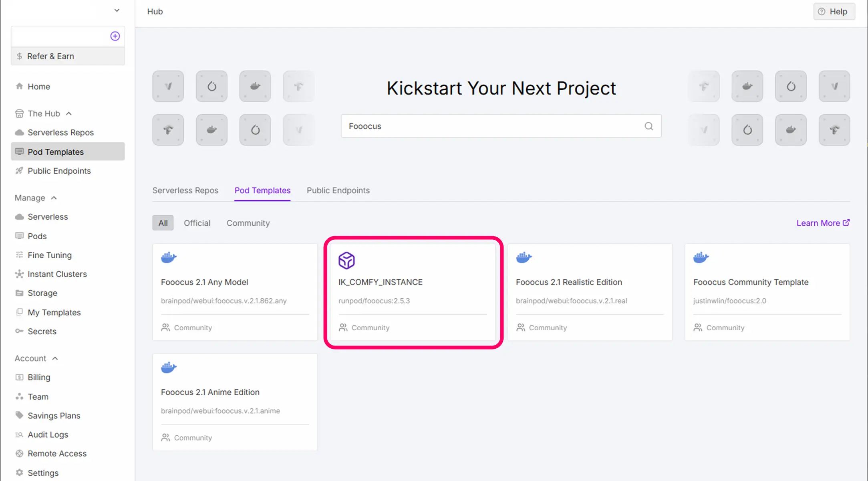Click the Pods sidebar icon
Image resolution: width=868 pixels, height=481 pixels.
(x=19, y=236)
